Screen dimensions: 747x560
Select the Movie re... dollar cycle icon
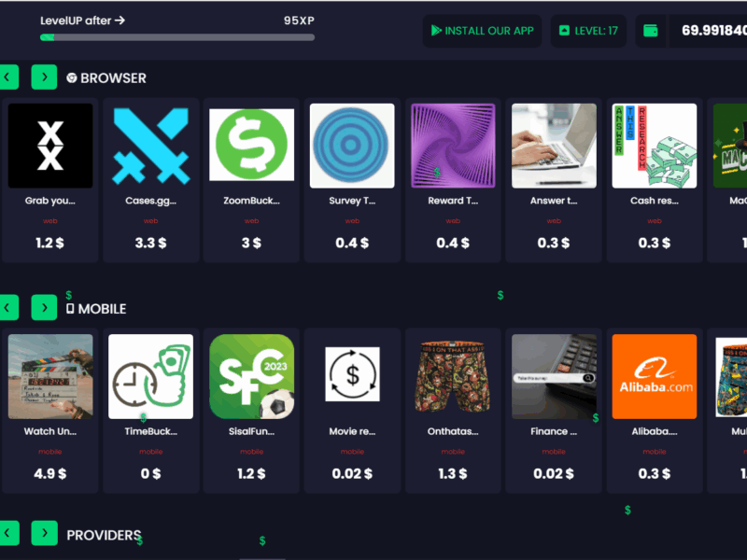pos(353,374)
